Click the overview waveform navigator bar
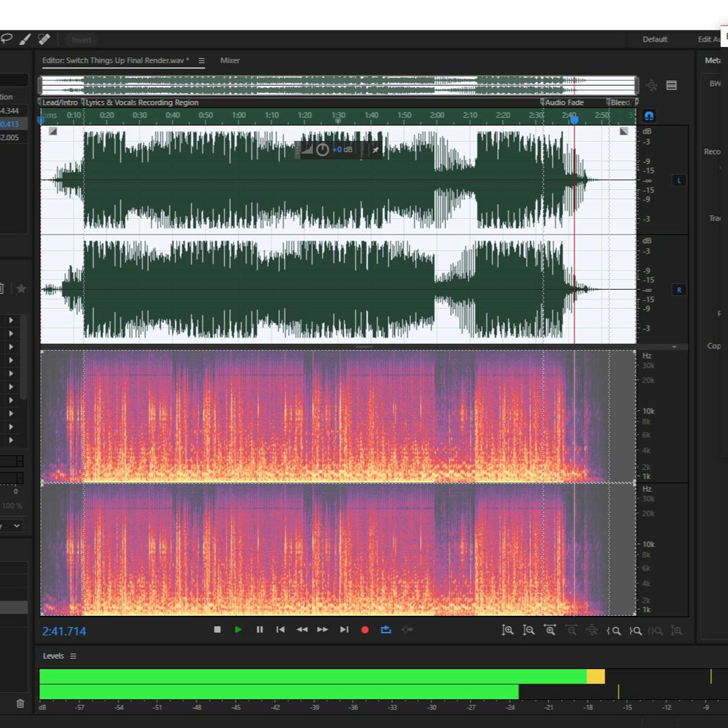This screenshot has width=728, height=728. [338, 85]
